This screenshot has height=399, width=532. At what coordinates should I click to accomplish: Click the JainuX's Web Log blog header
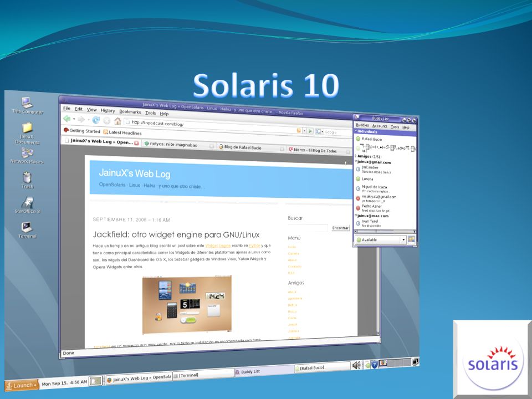(134, 173)
